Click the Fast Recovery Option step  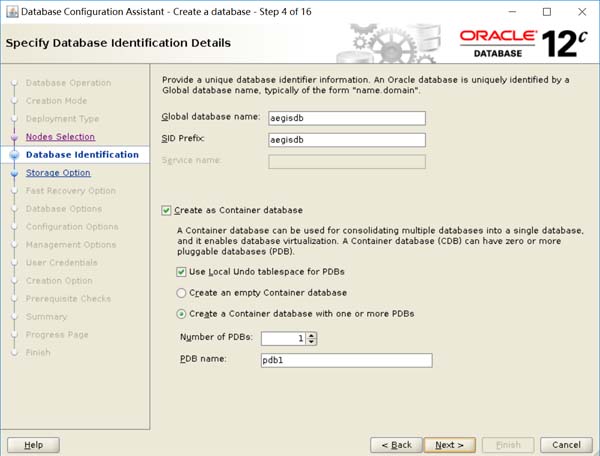71,191
